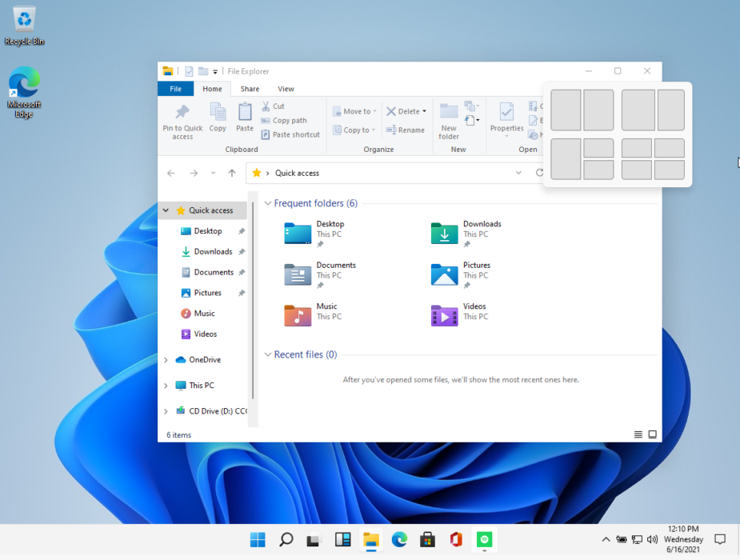This screenshot has width=740, height=560.
Task: Launch Microsoft Edge from the taskbar
Action: (399, 539)
